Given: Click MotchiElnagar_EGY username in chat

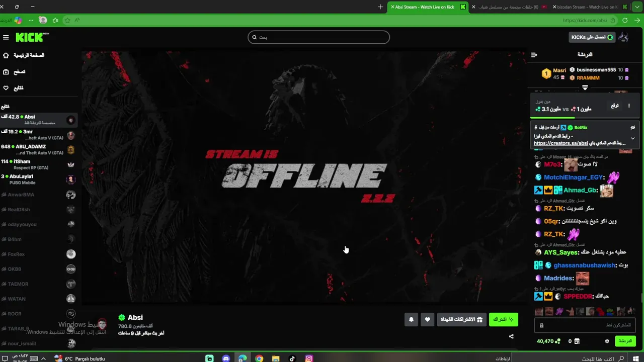Looking at the screenshot, I should tap(573, 177).
